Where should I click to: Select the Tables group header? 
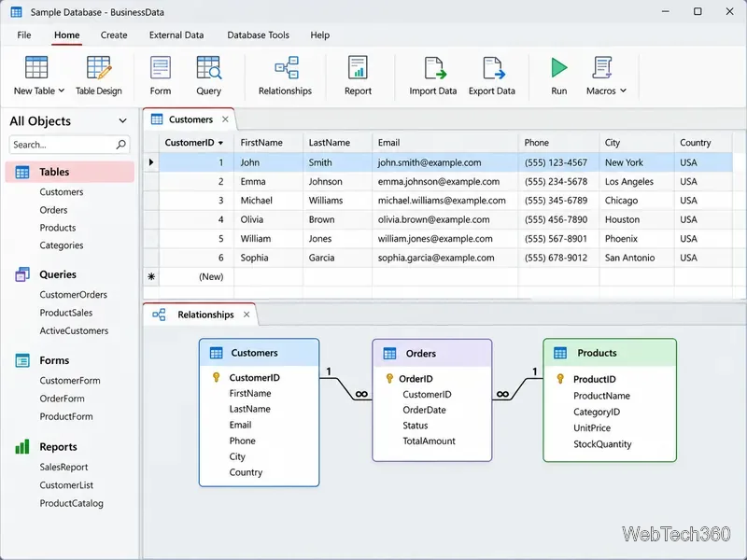(69, 172)
